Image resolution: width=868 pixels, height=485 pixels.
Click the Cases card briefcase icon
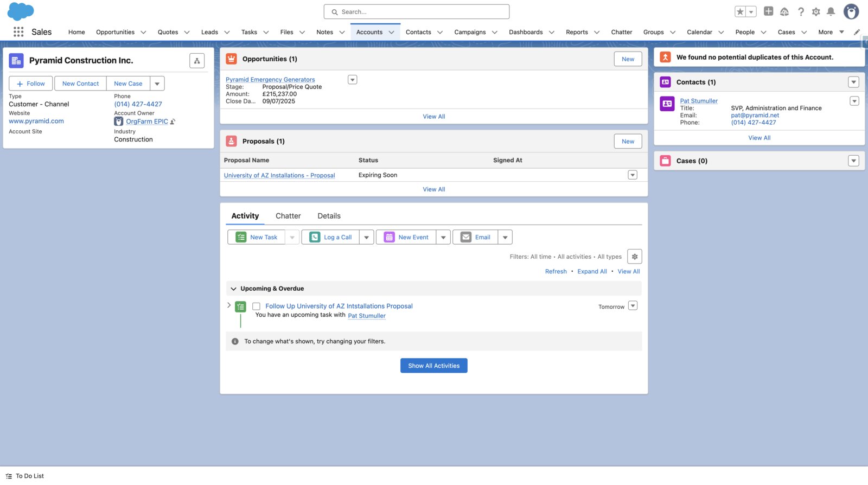[x=666, y=161]
